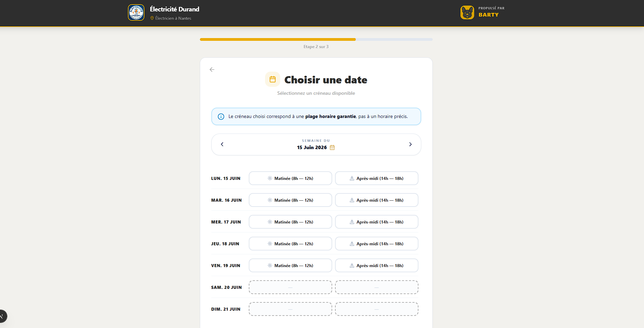Select Après-midi slot for Mer. 17 Juin
This screenshot has height=328, width=644.
click(377, 222)
